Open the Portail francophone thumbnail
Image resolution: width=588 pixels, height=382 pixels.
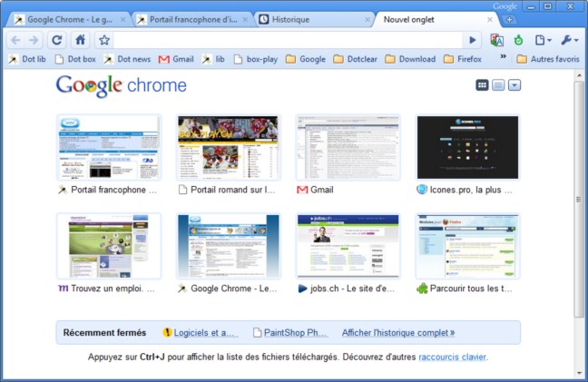109,147
